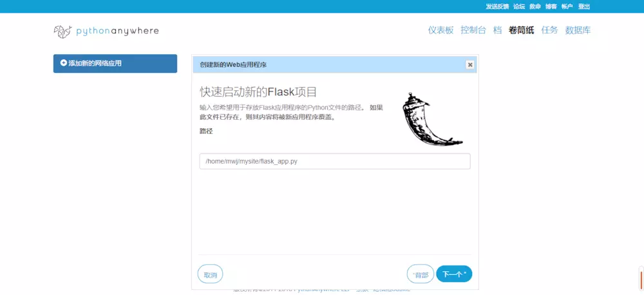
Task: Go back with the 背部 button
Action: (420, 274)
